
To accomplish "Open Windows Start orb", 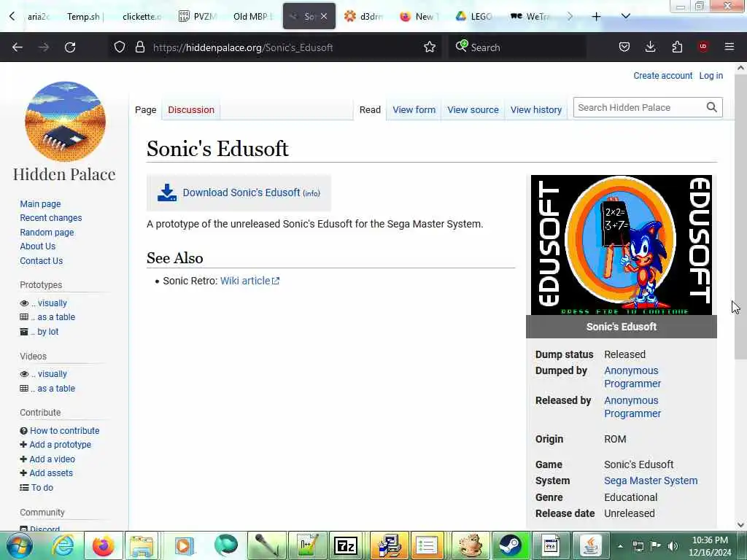I will click(20, 545).
